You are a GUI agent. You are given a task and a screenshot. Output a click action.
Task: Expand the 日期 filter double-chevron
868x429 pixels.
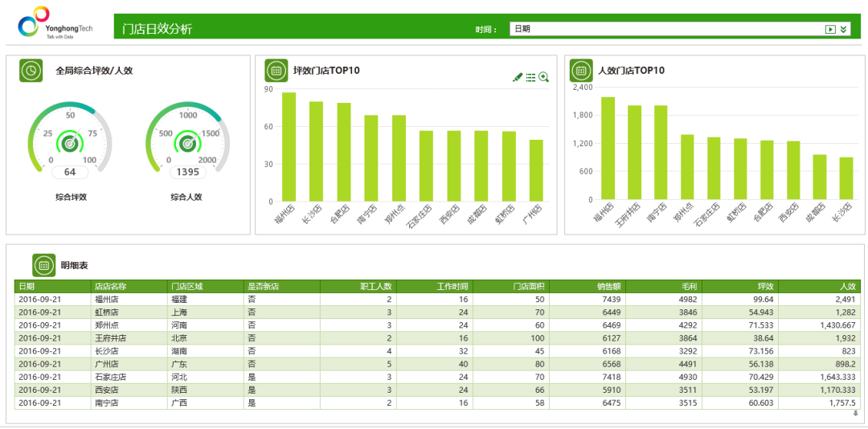844,30
